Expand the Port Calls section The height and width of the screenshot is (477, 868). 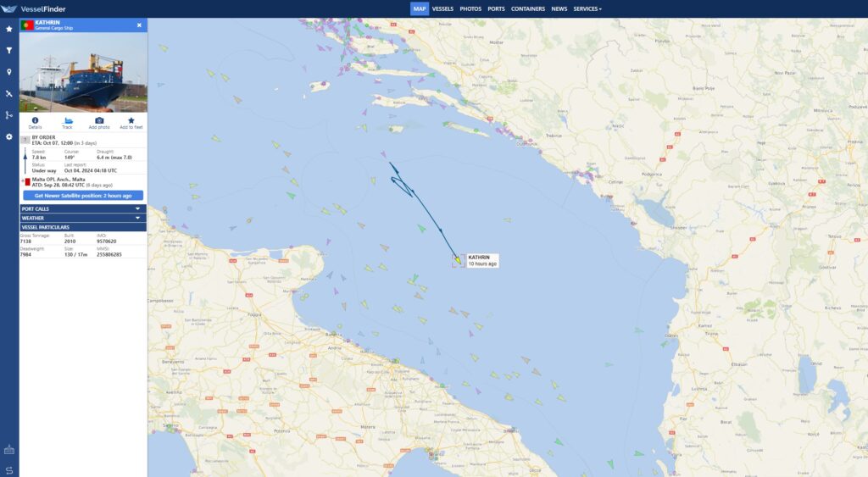tap(83, 208)
